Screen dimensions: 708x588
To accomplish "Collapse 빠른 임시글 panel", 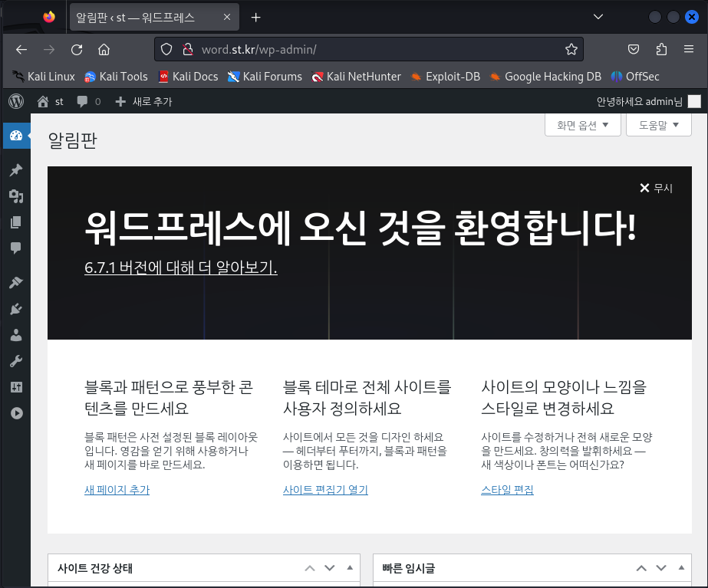I will [x=681, y=568].
